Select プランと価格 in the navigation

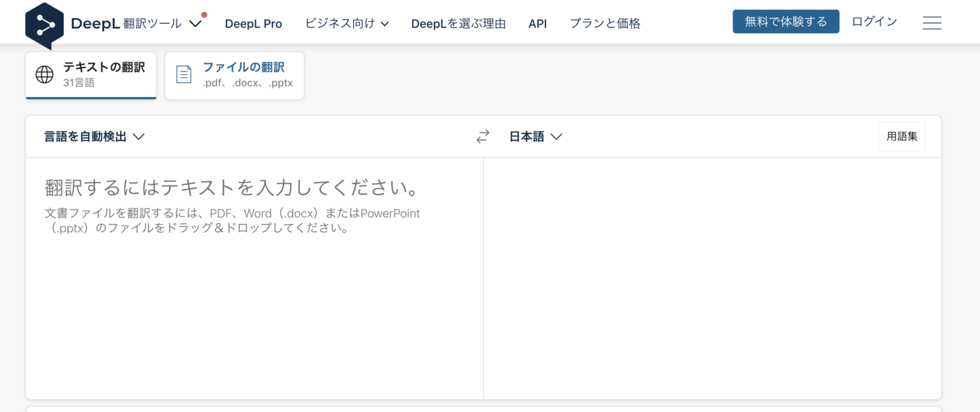(604, 24)
